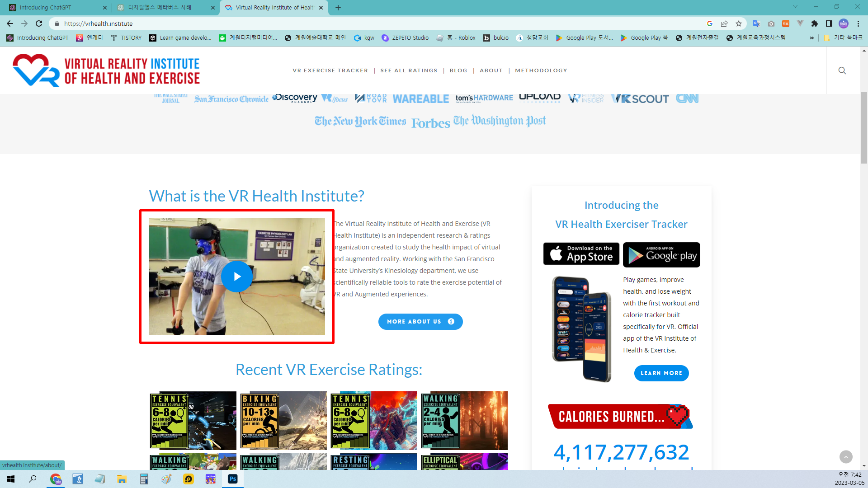Click the scroll-to-top arrow button

click(x=846, y=457)
